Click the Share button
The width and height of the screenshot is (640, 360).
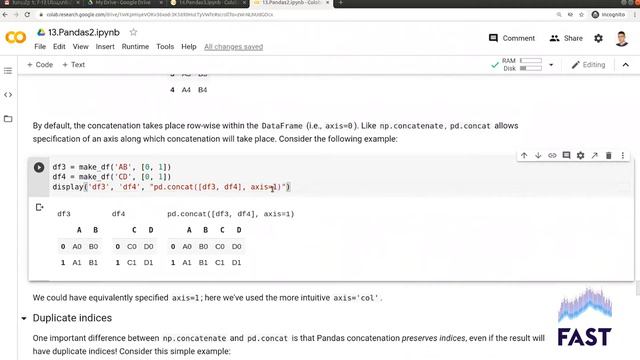[x=566, y=38]
